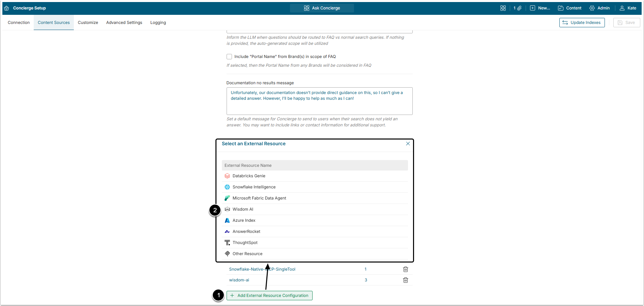
Task: Choose Snowflake Intelligence from the list
Action: click(254, 187)
